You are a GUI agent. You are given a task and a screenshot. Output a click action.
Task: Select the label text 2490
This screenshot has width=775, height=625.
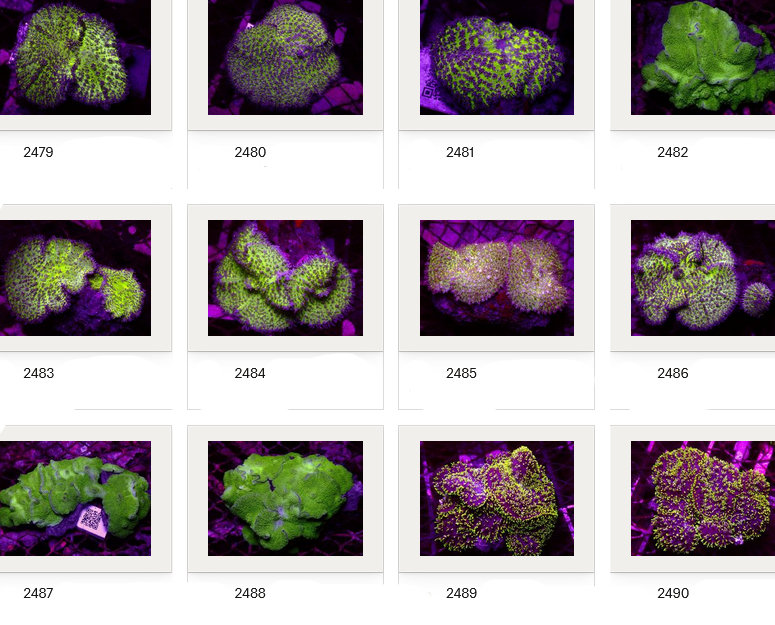673,593
